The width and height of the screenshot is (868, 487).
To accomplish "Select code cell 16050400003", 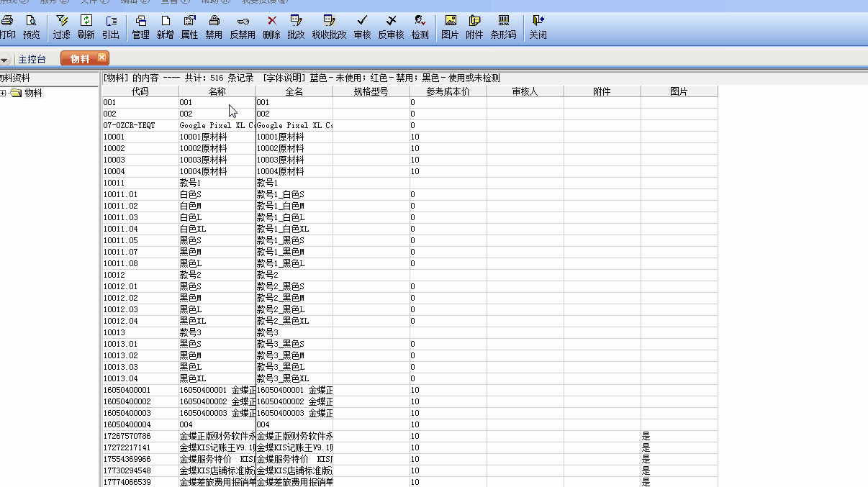I will pos(140,413).
